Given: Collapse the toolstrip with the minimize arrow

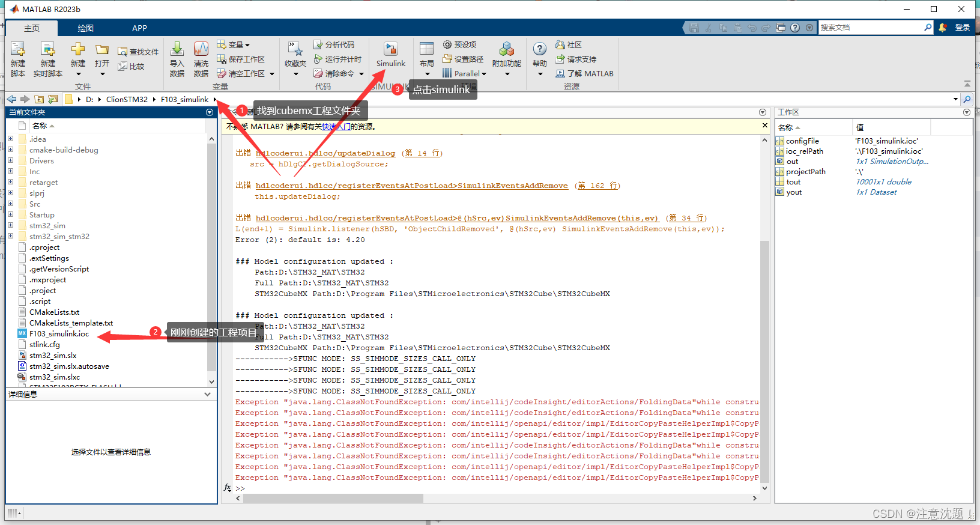Looking at the screenshot, I should 967,84.
